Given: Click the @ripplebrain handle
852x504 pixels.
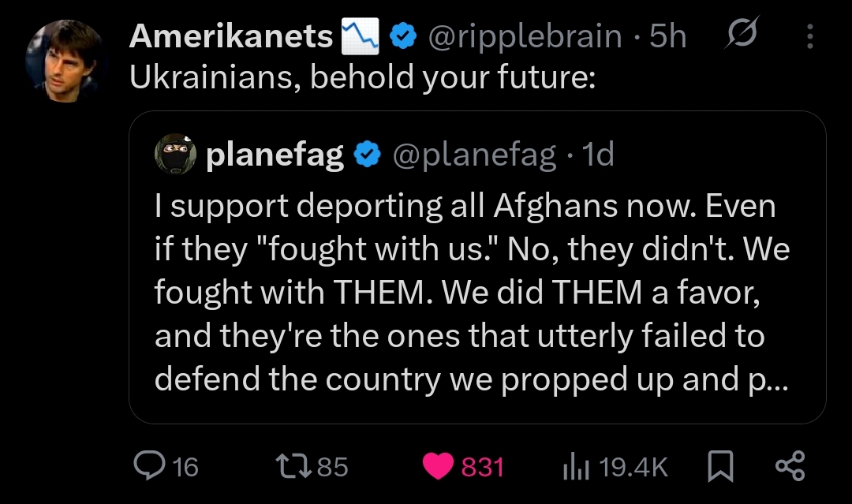Looking at the screenshot, I should [523, 36].
